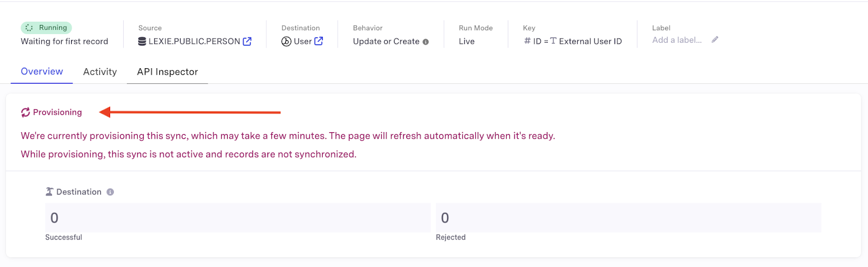This screenshot has height=267, width=868.
Task: Click the Successful records count box
Action: click(238, 218)
